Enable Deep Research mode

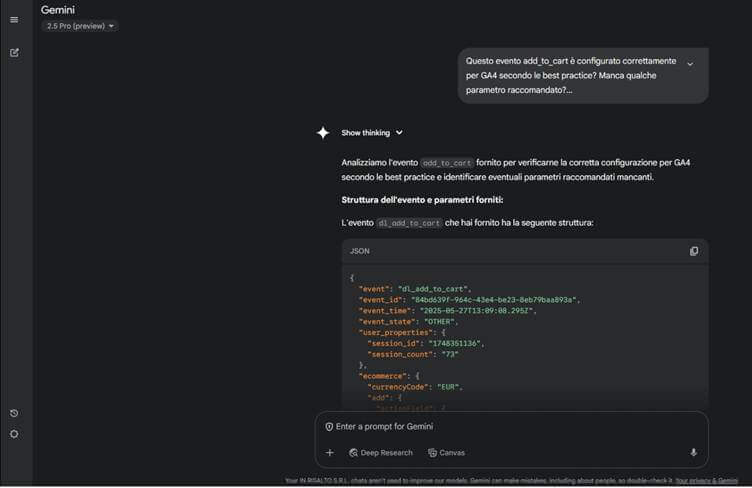(381, 453)
